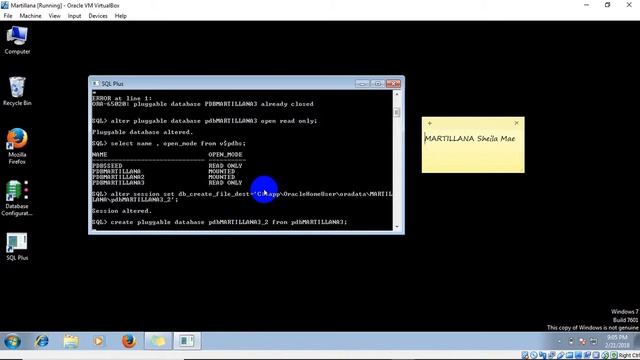Screen dimensions: 640x360
Task: Click the VirtualBox optical disk status icon
Action: (x=534, y=356)
